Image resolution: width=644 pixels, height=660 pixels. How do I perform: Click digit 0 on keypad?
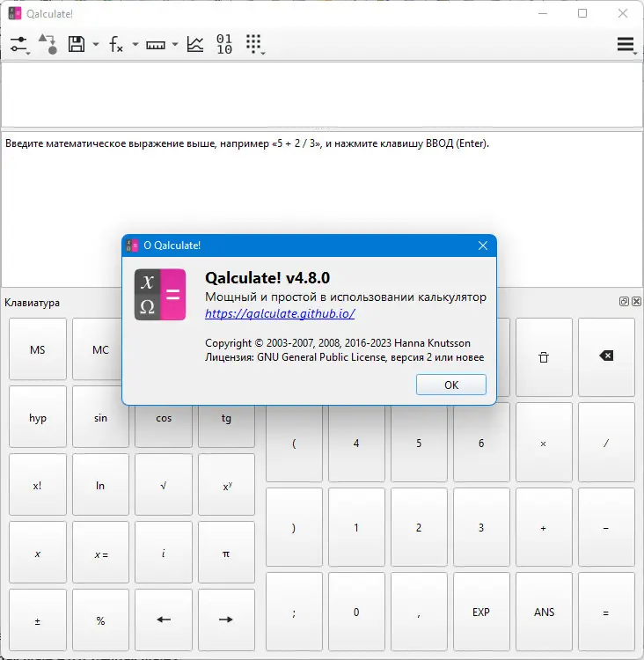click(356, 612)
